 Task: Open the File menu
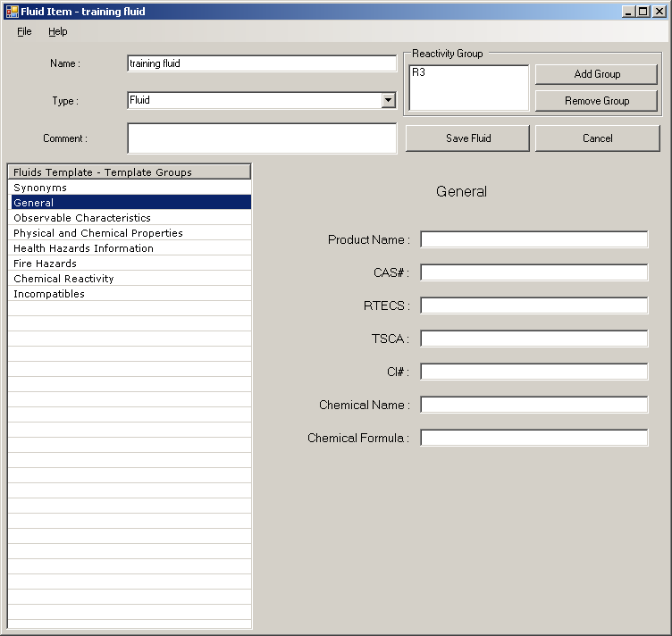24,31
